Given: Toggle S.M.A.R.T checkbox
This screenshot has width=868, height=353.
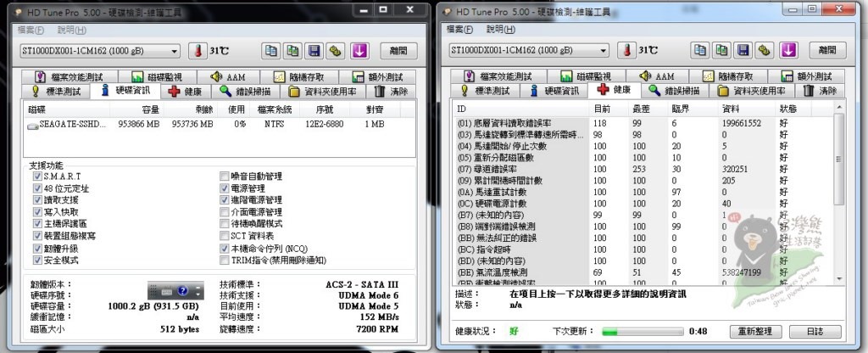Looking at the screenshot, I should (x=37, y=176).
